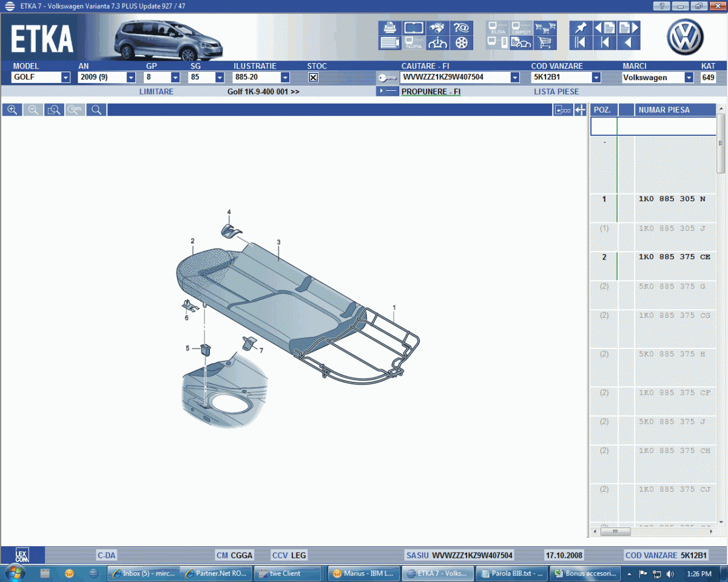728x582 pixels.
Task: Expand the AN year dropdown 2009
Action: pyautogui.click(x=130, y=78)
